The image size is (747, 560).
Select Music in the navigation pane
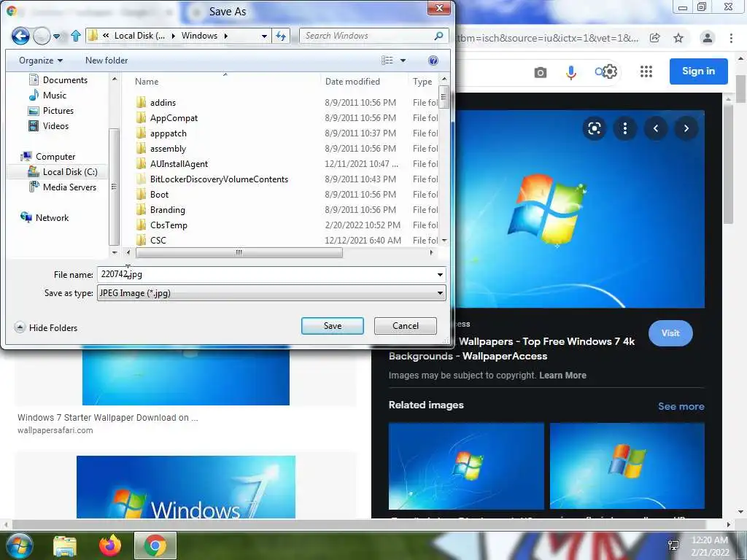[47, 96]
